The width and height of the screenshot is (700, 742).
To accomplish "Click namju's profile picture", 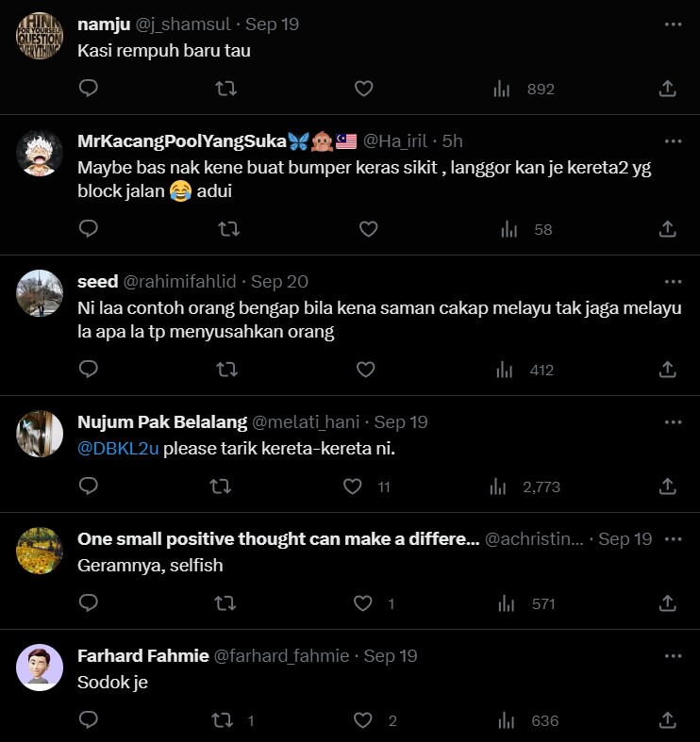I will click(x=40, y=37).
